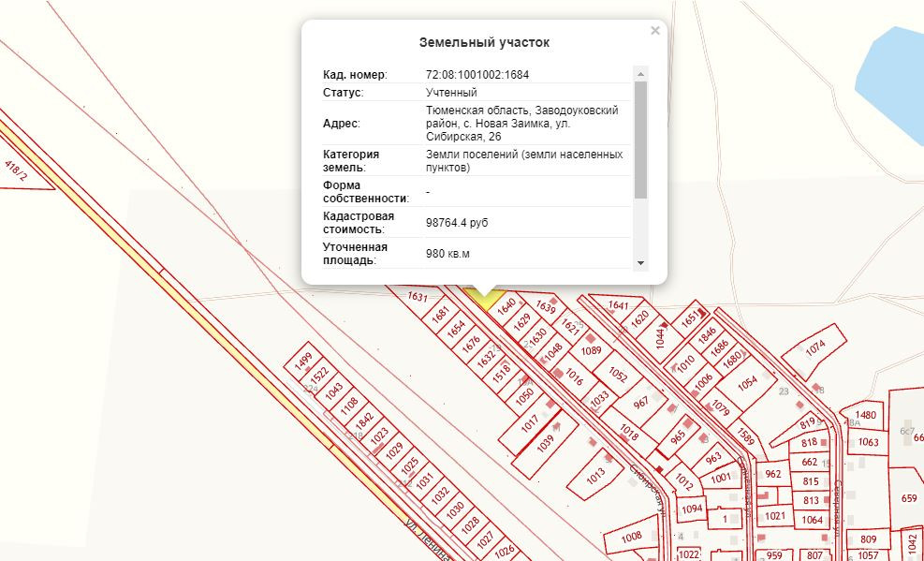Click the status value Учтенный

451,93
